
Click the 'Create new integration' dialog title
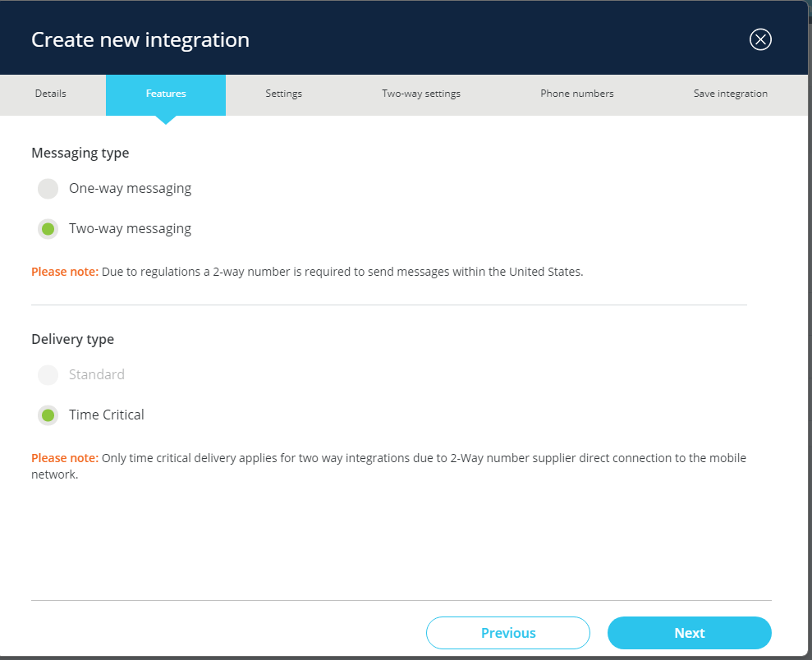point(140,39)
